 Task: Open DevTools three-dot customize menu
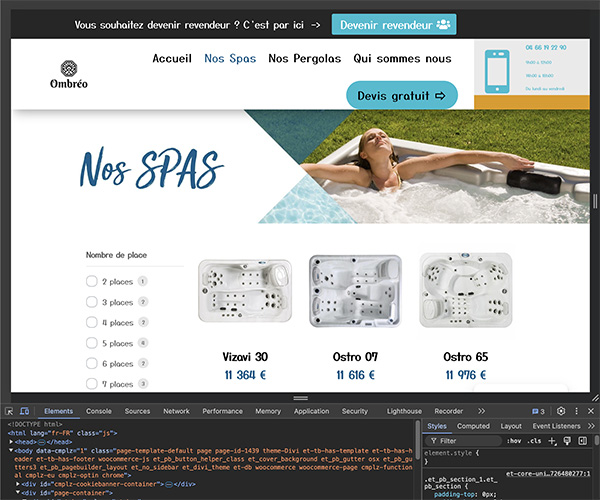pos(576,411)
